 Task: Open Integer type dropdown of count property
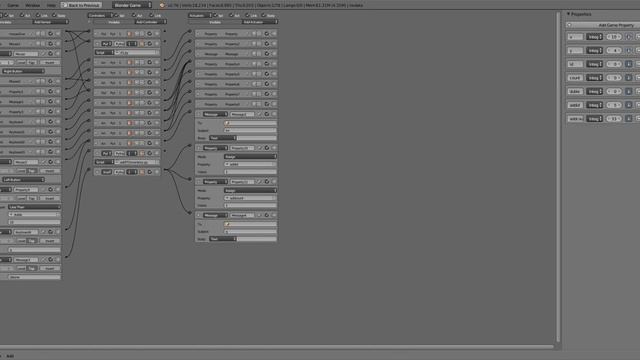594,78
